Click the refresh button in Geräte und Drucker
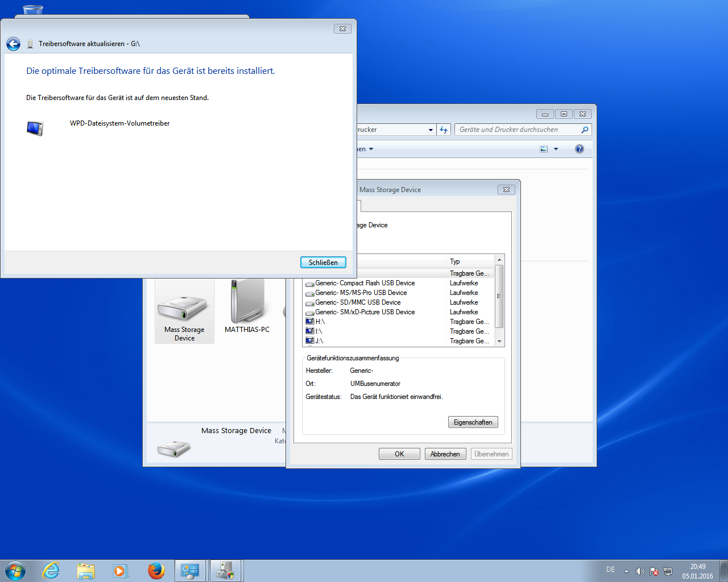Viewport: 728px width, 582px height. point(444,130)
